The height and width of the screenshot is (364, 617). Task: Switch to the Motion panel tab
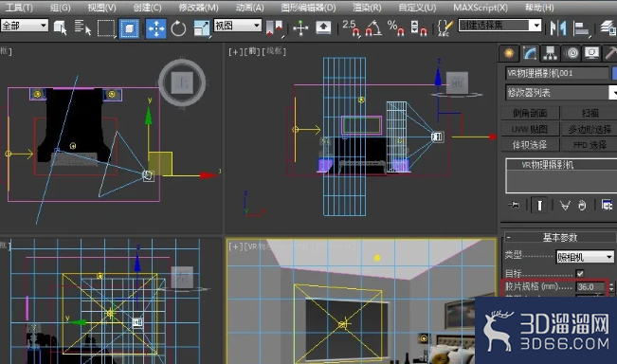coord(572,53)
